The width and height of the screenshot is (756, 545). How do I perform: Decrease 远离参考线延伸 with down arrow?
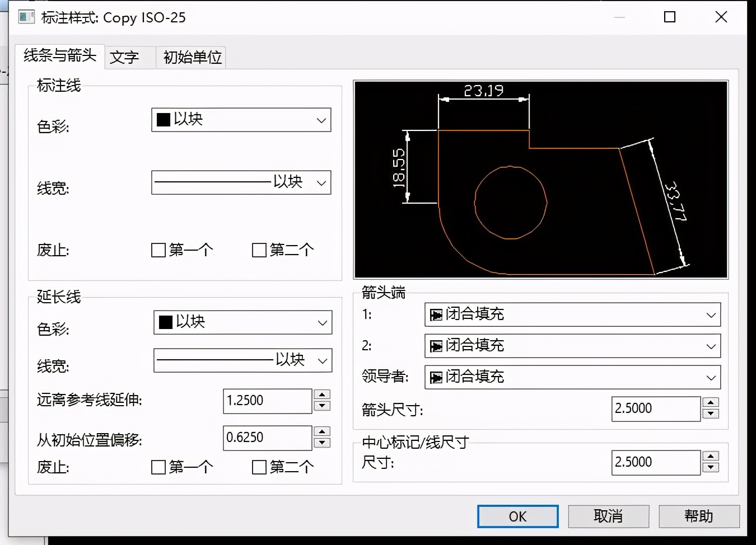tap(322, 406)
